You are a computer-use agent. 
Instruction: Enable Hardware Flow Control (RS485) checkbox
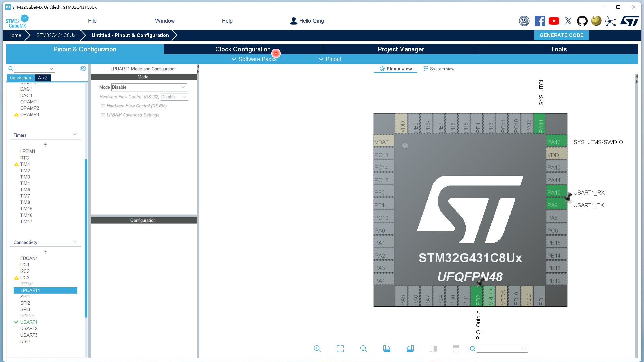103,106
